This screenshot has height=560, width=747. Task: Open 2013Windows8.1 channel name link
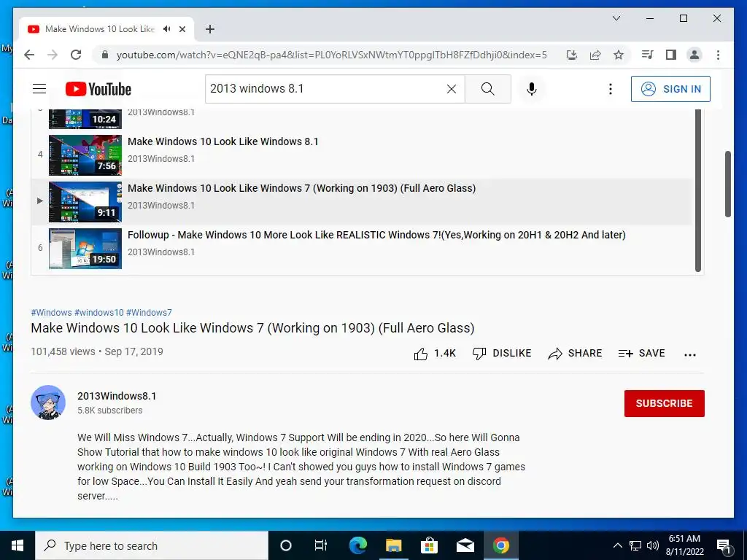pyautogui.click(x=117, y=396)
